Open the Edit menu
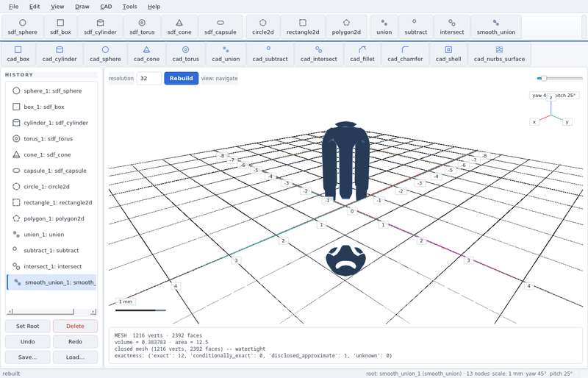Viewport: 588px width, 378px height. [x=35, y=7]
